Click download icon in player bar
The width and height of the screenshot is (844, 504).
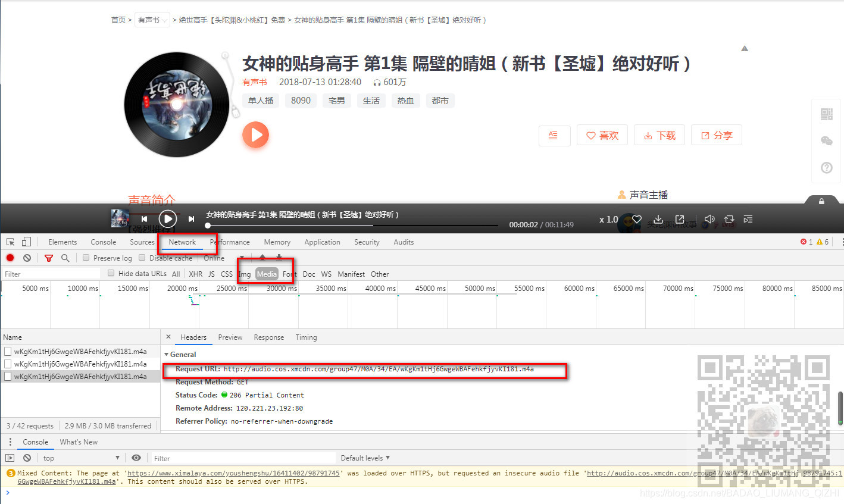coord(658,219)
